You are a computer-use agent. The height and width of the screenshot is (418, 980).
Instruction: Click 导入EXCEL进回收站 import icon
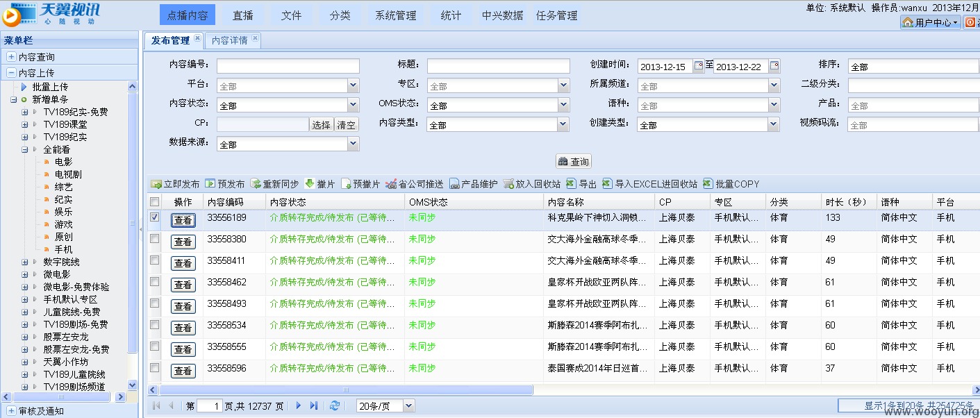608,184
